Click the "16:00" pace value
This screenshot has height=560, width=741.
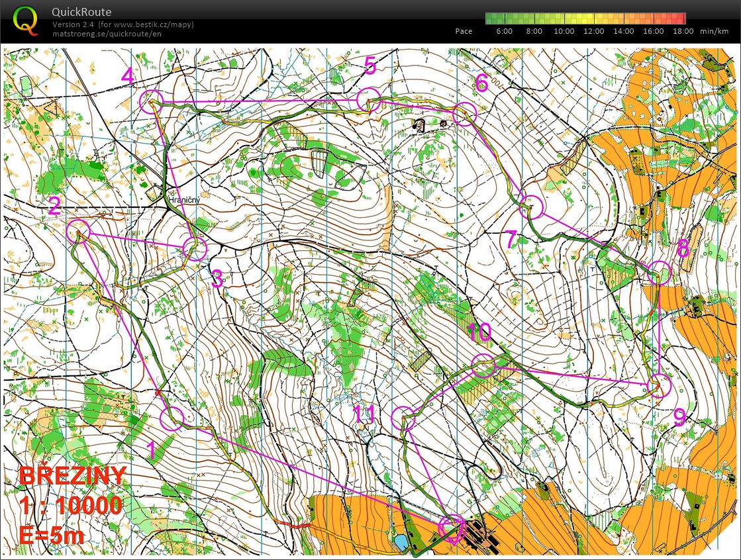(x=653, y=31)
